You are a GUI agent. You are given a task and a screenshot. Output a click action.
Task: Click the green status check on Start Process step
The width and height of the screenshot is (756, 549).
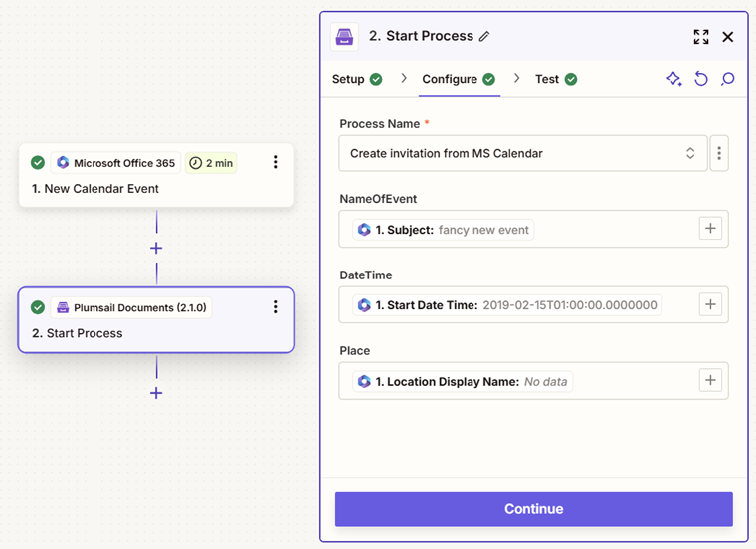[38, 307]
